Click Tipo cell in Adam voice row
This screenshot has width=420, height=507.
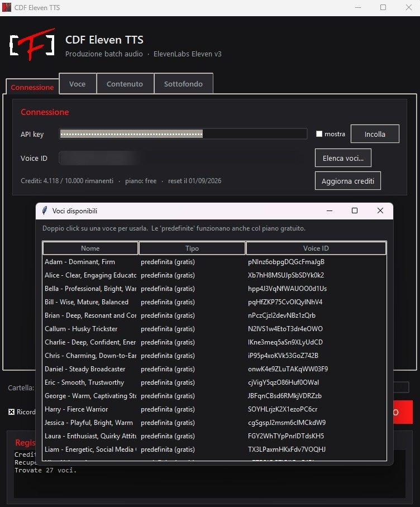(168, 262)
